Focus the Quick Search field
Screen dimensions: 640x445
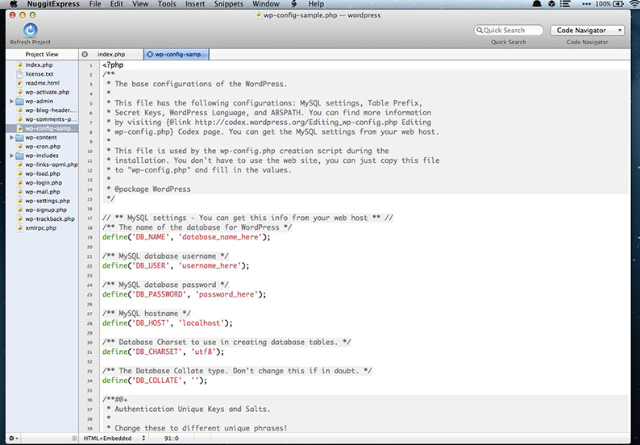pos(509,30)
